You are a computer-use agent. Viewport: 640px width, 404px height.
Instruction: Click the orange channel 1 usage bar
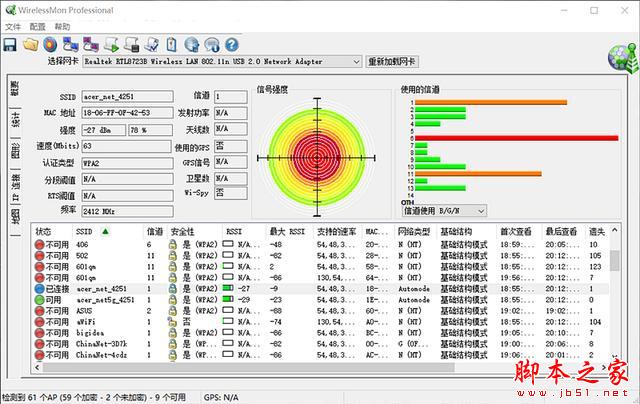491,102
